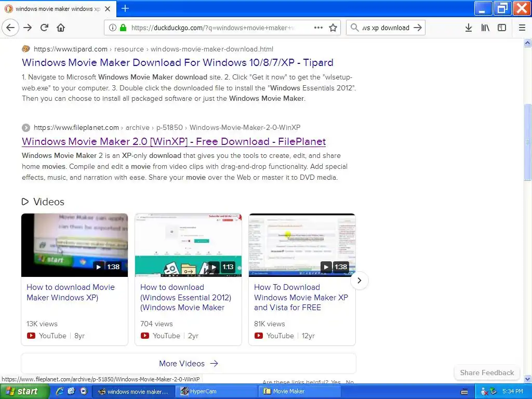
Task: Click the second quick launch icon
Action: click(71, 391)
